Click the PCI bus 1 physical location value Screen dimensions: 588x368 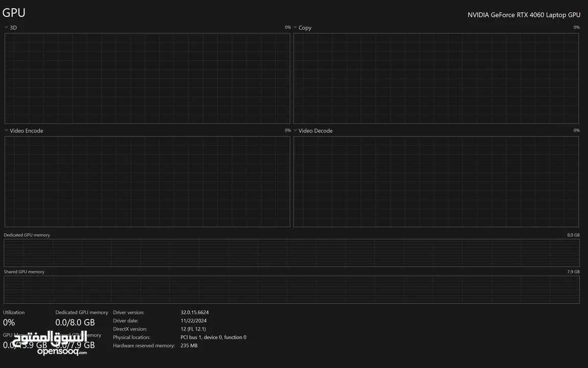coord(213,337)
